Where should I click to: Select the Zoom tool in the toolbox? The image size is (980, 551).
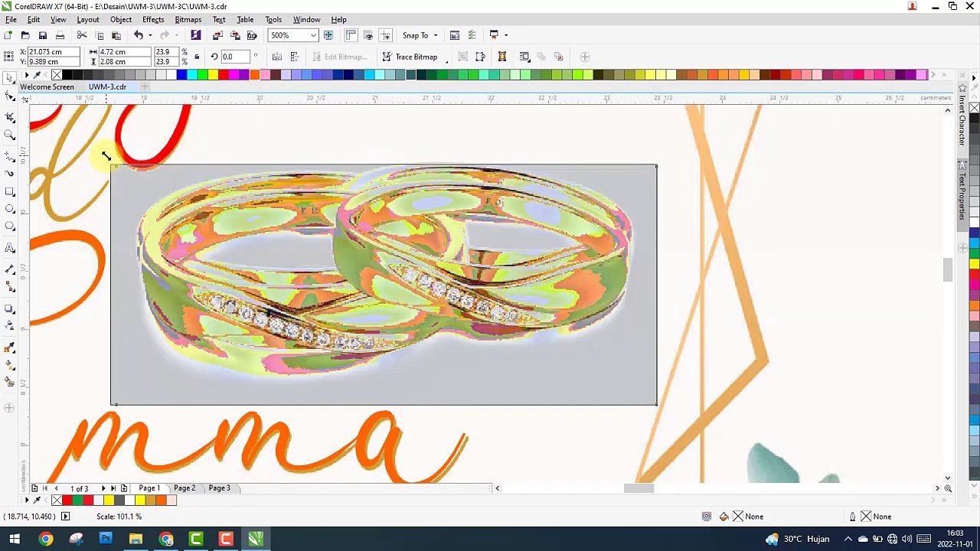pyautogui.click(x=10, y=135)
